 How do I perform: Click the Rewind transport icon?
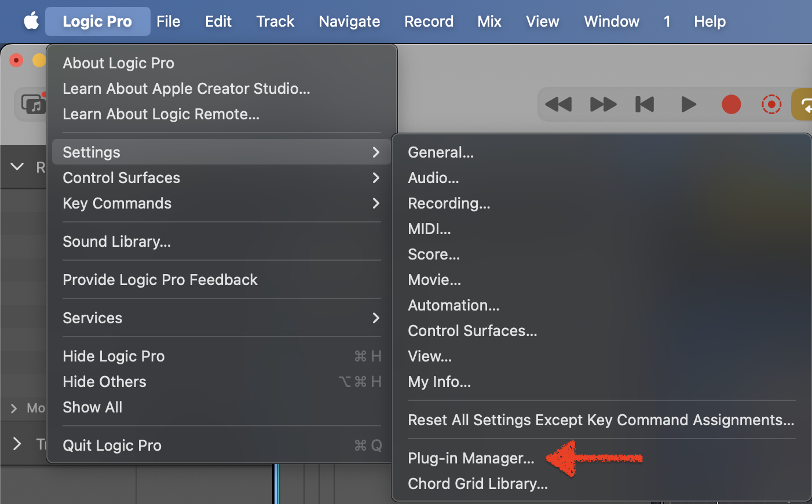pyautogui.click(x=558, y=104)
